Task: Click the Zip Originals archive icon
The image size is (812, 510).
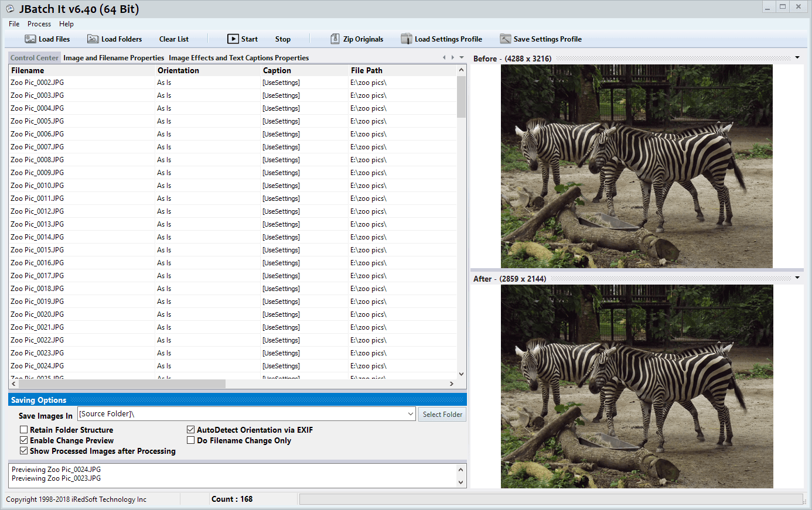Action: pos(335,39)
